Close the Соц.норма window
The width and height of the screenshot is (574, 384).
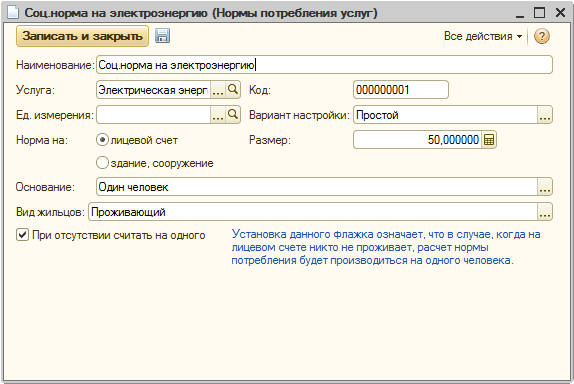tap(560, 13)
